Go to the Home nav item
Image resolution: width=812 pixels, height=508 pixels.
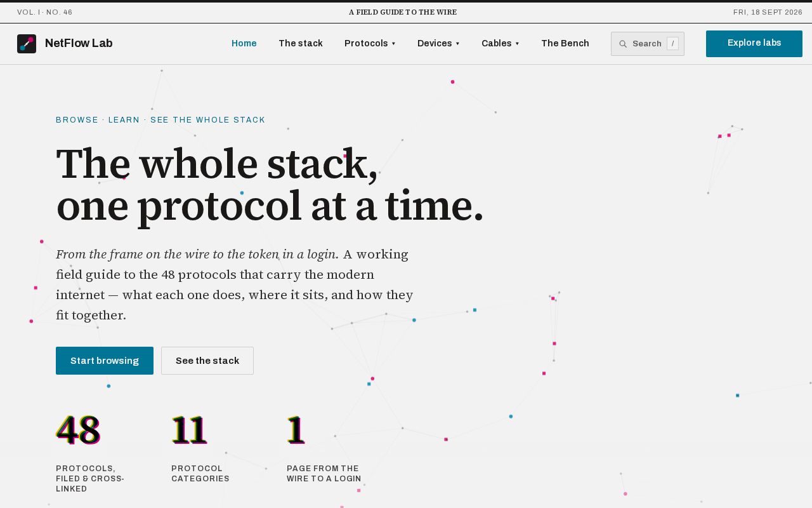(x=244, y=43)
